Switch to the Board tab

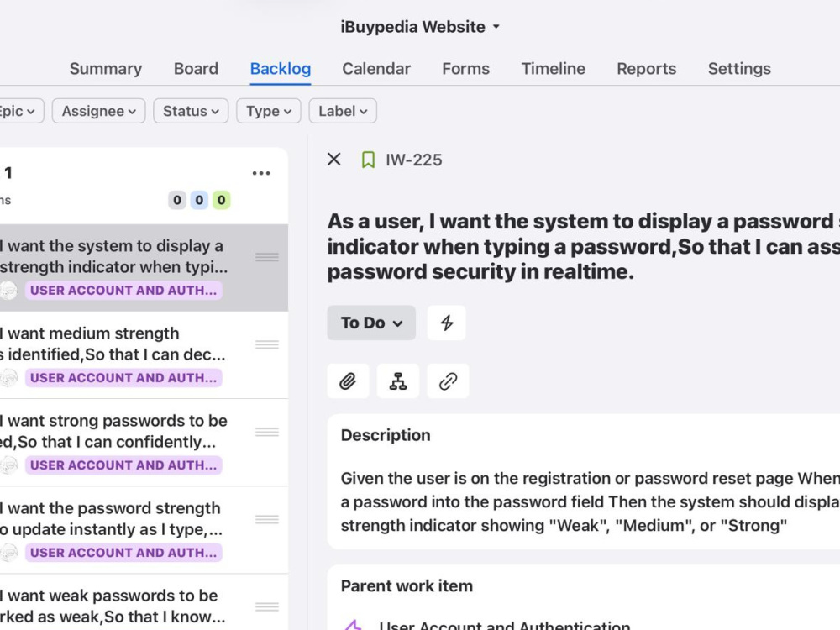point(196,69)
